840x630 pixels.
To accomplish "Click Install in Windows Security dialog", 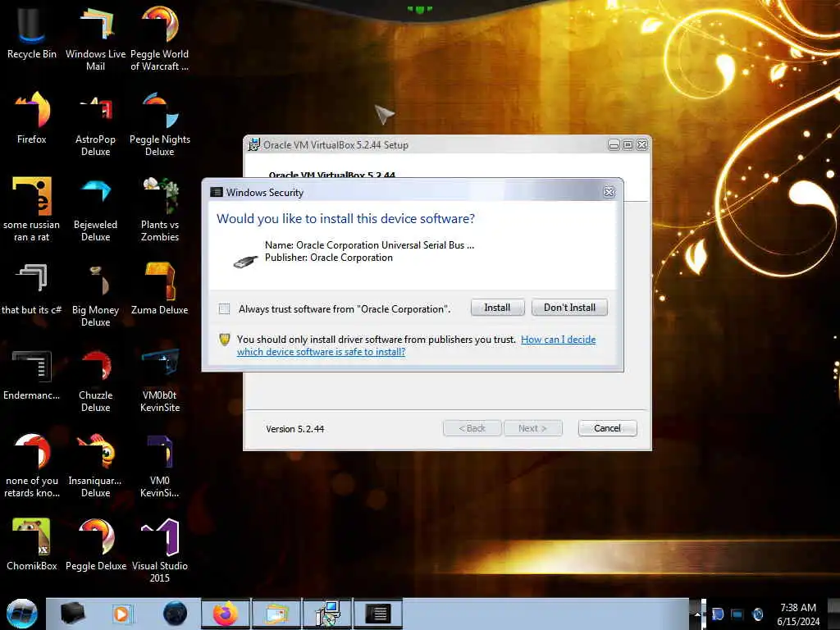I will pos(497,308).
